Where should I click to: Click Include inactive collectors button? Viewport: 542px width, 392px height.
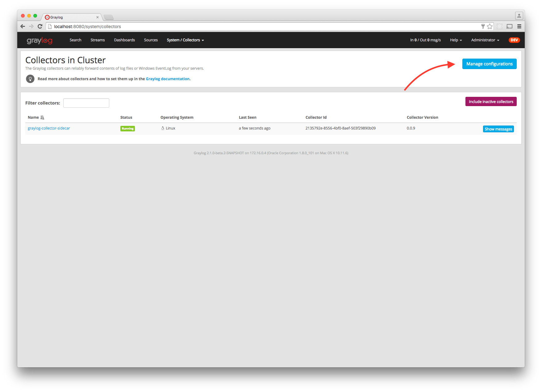pyautogui.click(x=491, y=101)
